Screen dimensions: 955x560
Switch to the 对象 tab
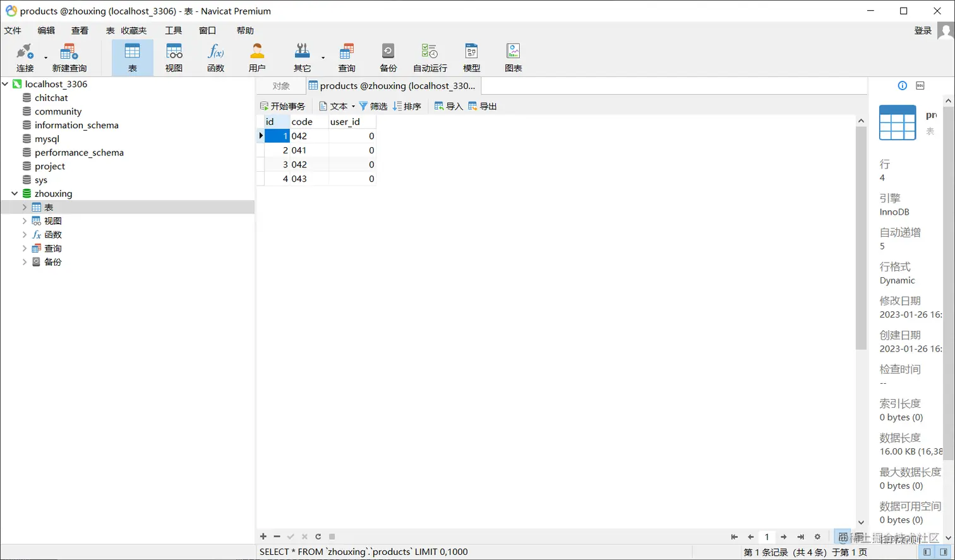(x=281, y=86)
